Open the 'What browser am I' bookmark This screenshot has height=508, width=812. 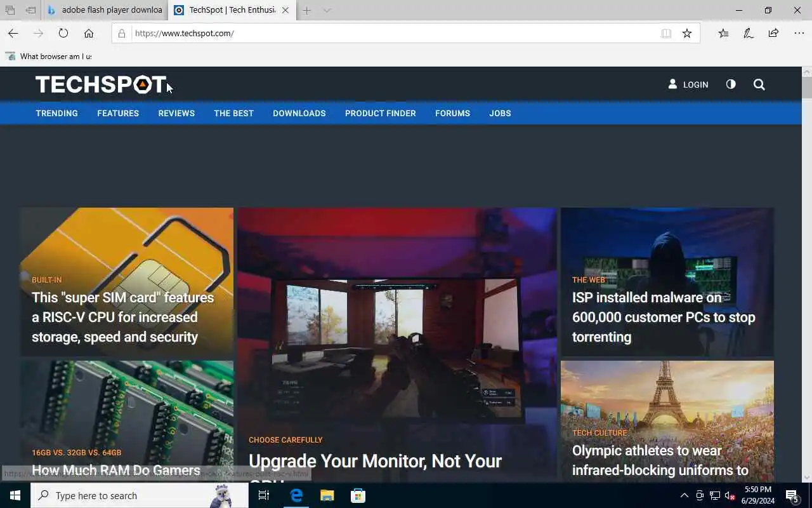pos(48,57)
